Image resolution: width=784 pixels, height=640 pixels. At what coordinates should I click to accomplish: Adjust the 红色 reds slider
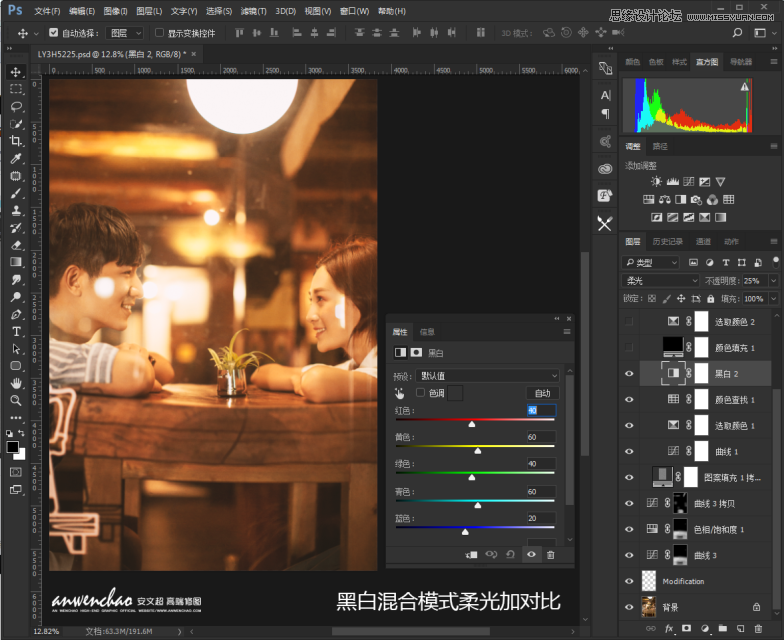472,424
